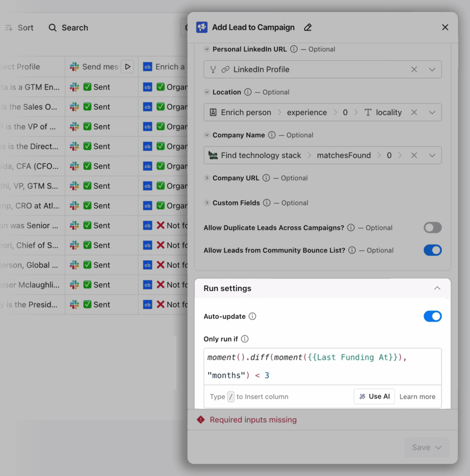This screenshot has height=476, width=470.
Task: Remove the locality mapping with X icon
Action: (x=414, y=112)
